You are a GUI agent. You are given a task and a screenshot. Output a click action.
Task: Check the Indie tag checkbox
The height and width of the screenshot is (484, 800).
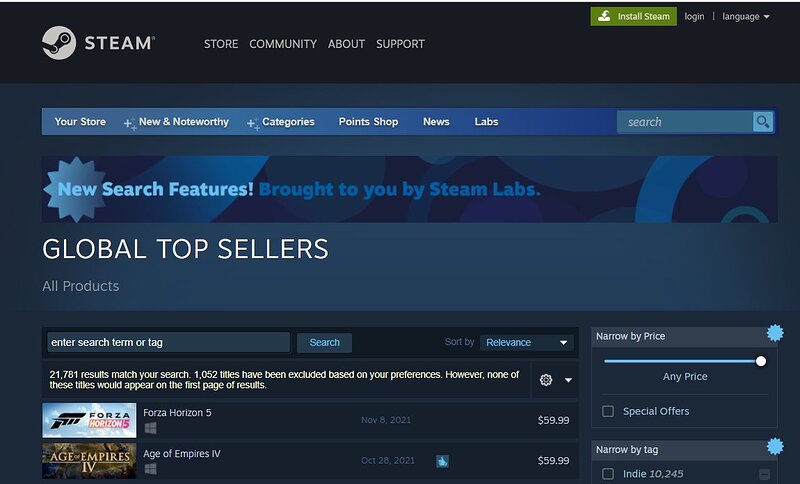point(608,474)
